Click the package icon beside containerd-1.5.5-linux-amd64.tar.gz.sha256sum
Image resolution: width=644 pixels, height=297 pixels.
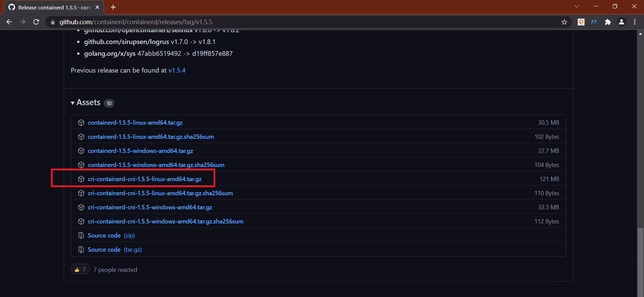point(81,137)
